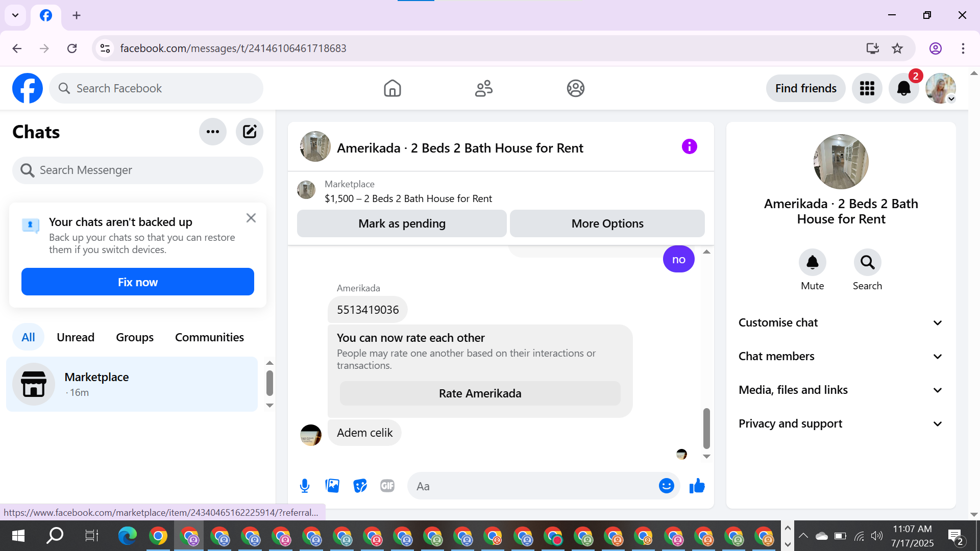The image size is (980, 551).
Task: Expand the Chat members section
Action: point(841,356)
